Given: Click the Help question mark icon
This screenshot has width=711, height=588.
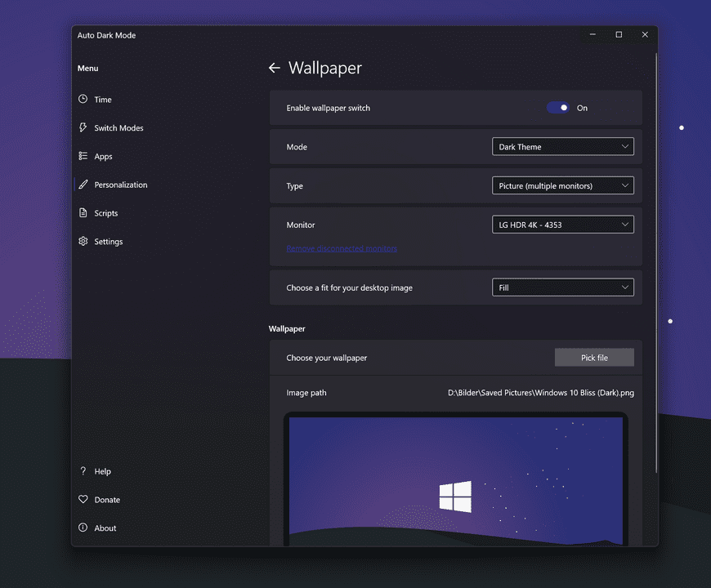Looking at the screenshot, I should click(x=83, y=471).
